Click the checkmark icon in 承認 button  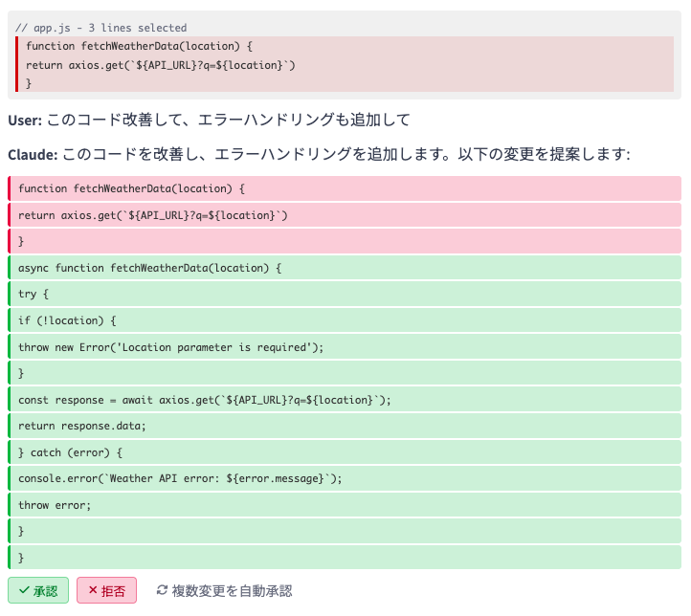click(x=24, y=590)
